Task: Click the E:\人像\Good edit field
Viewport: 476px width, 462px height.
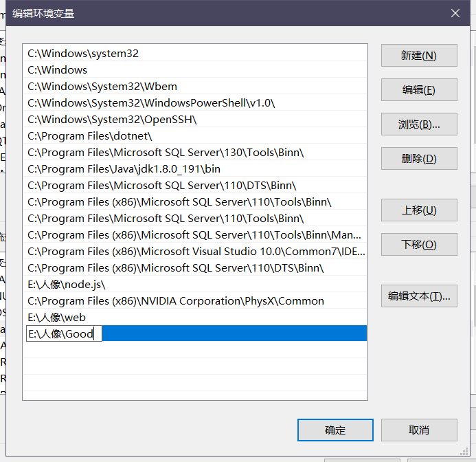Action: [x=64, y=333]
